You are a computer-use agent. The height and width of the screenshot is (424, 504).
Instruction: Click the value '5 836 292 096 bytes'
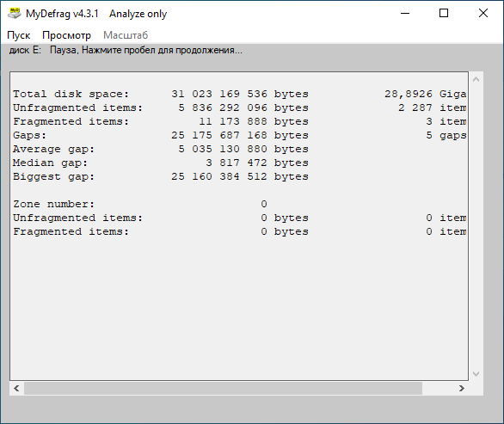click(x=243, y=108)
